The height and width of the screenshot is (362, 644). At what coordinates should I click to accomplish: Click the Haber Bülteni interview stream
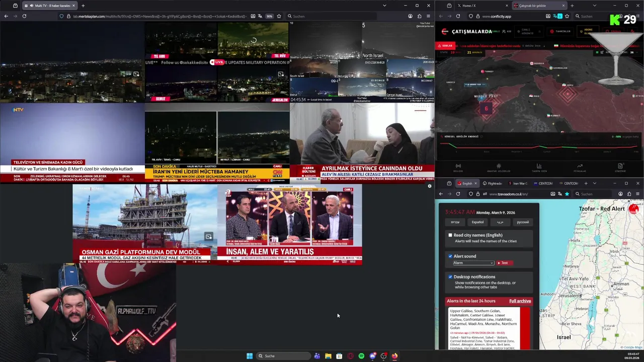(362, 143)
